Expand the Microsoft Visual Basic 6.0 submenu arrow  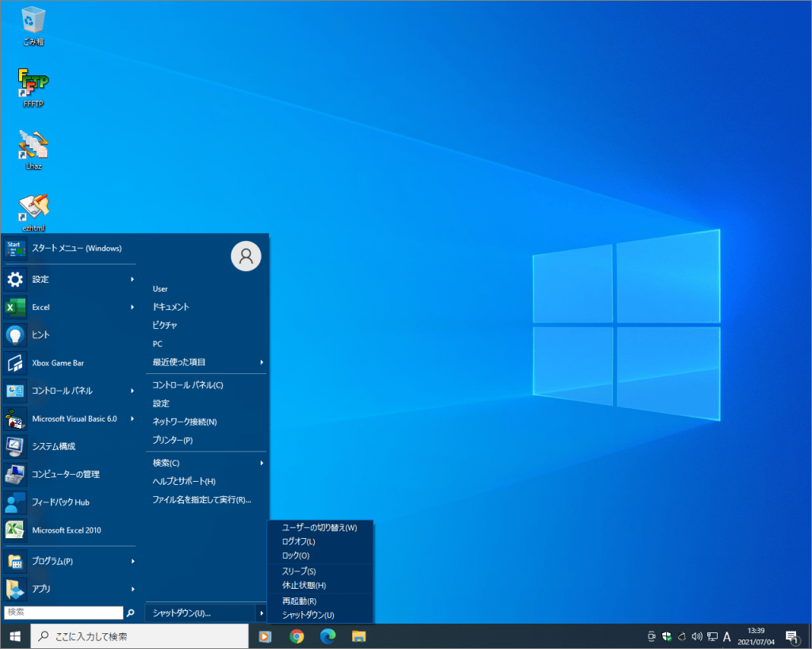pos(132,418)
